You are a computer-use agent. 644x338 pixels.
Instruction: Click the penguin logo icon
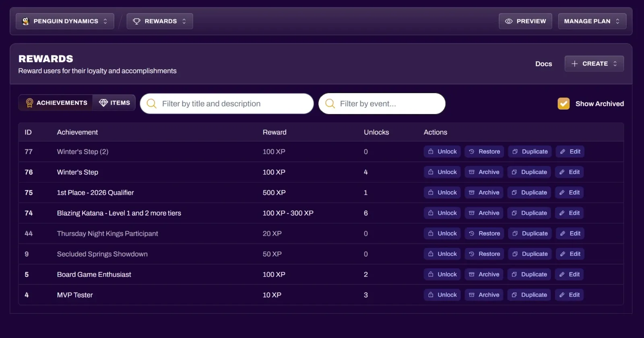tap(25, 21)
